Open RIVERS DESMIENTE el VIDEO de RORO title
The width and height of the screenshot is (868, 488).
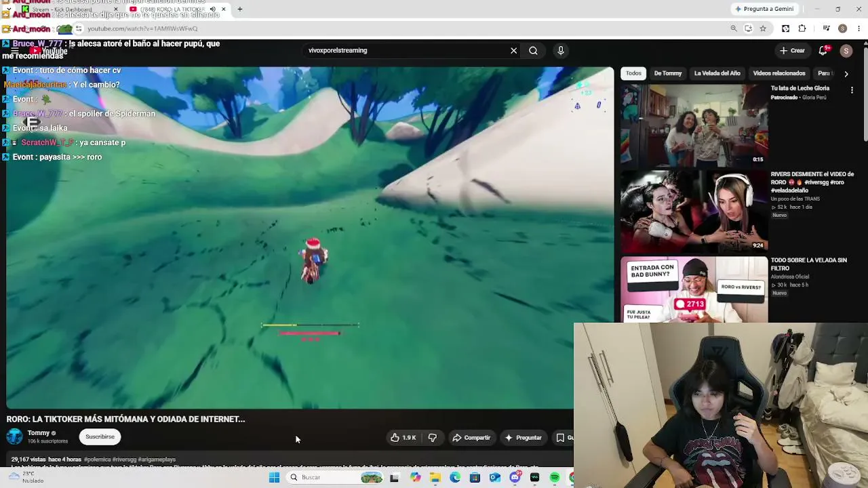[812, 182]
